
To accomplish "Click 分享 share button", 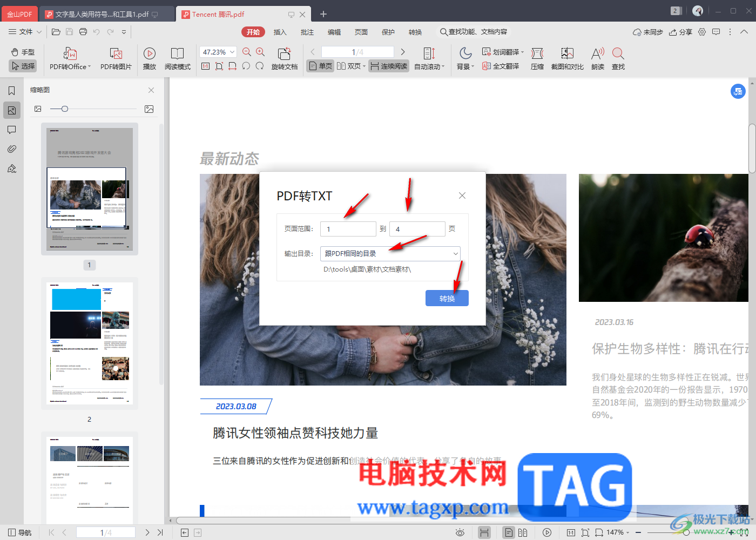I will coord(680,32).
